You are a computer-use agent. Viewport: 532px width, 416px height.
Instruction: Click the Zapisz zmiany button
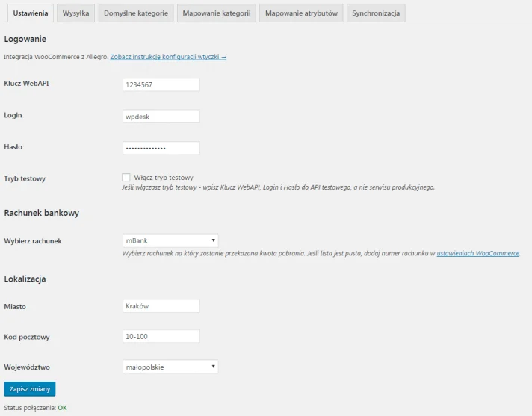[30, 389]
